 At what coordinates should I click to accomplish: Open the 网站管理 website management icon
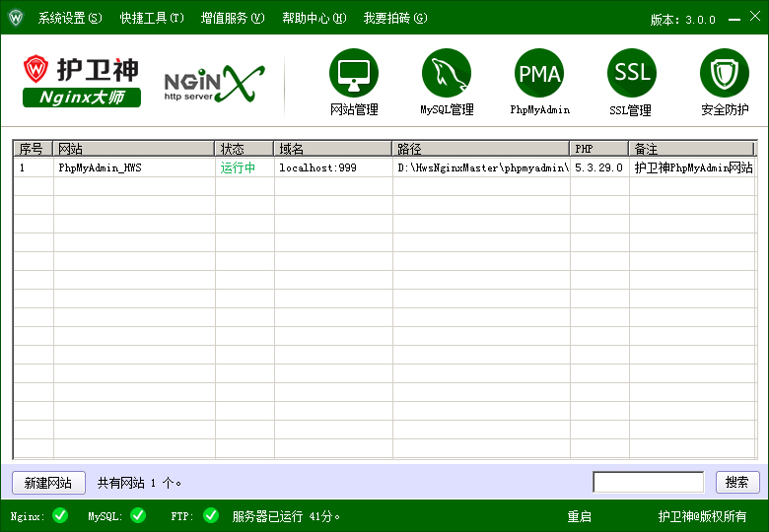tap(354, 73)
